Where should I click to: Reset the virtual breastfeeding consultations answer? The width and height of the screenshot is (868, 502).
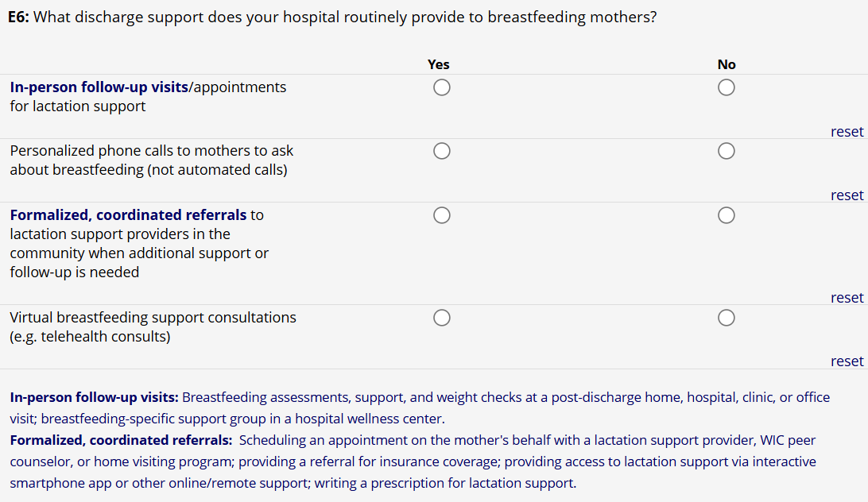pyautogui.click(x=847, y=361)
